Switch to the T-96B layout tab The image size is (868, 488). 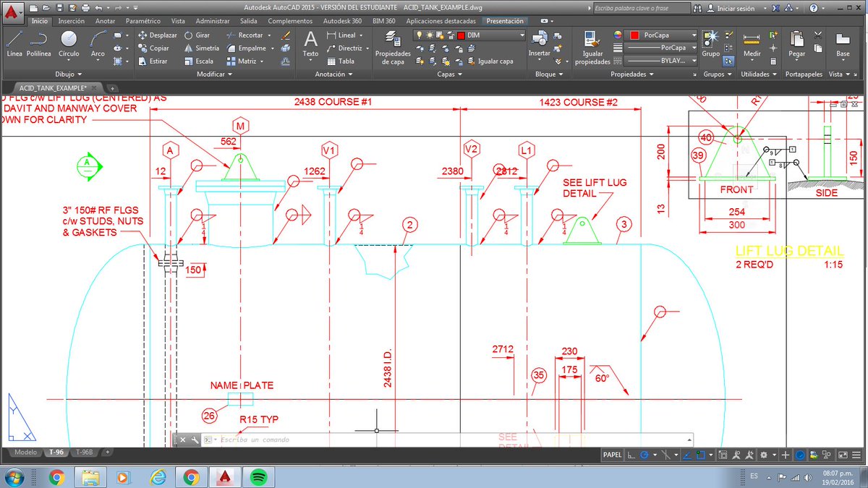(85, 452)
